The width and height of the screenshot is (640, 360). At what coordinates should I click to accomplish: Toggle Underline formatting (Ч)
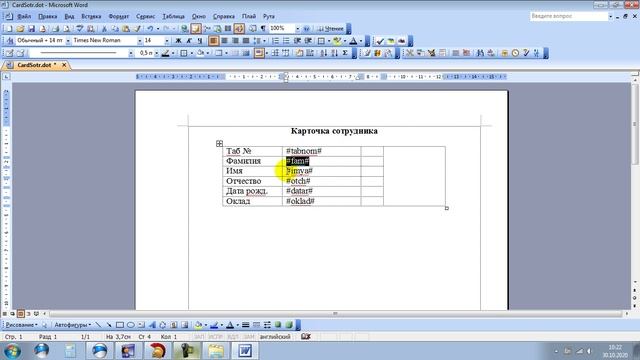click(x=200, y=41)
